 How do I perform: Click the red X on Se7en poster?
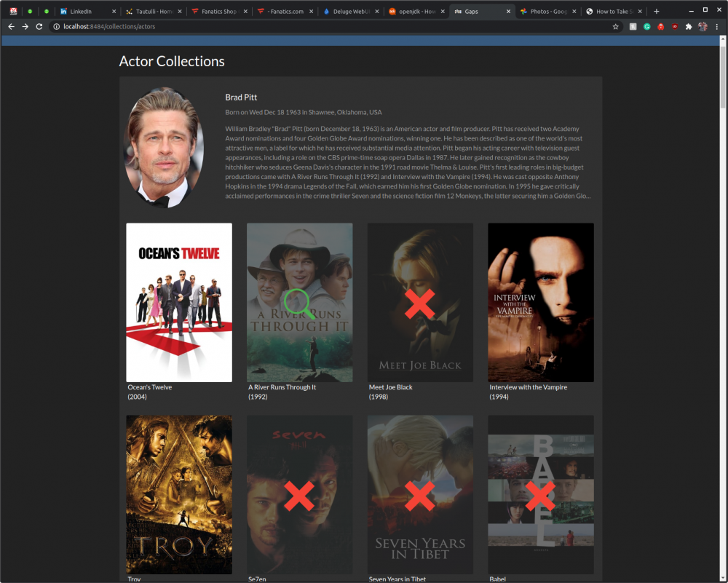point(299,496)
